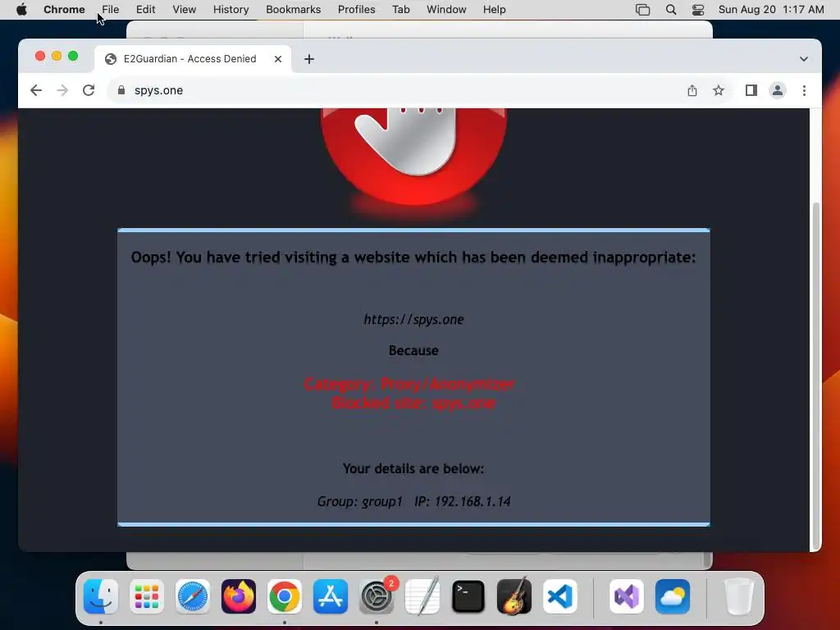Close the E2Guardian Access Denied tab
The width and height of the screenshot is (840, 630).
point(278,59)
